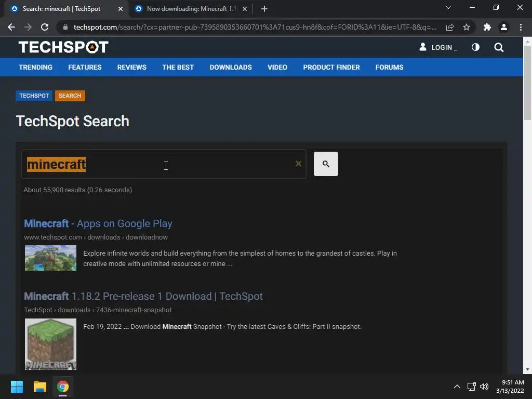The image size is (532, 399).
Task: Open the clock and date panel
Action: [510, 387]
